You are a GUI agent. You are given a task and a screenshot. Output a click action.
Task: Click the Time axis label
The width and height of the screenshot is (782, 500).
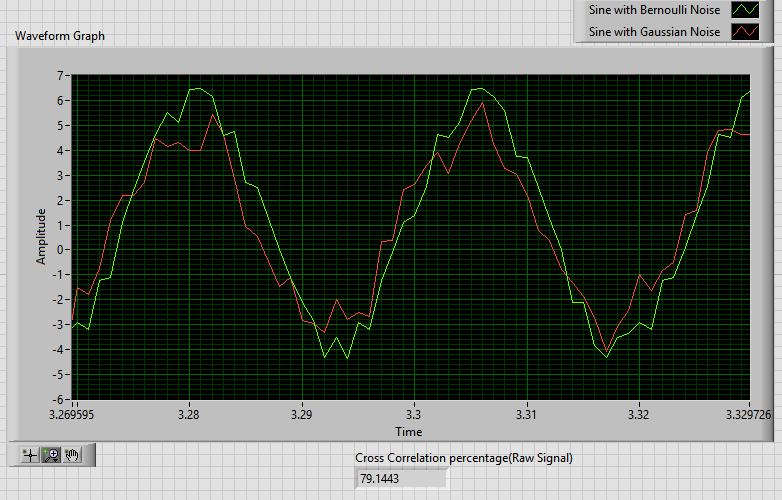408,432
